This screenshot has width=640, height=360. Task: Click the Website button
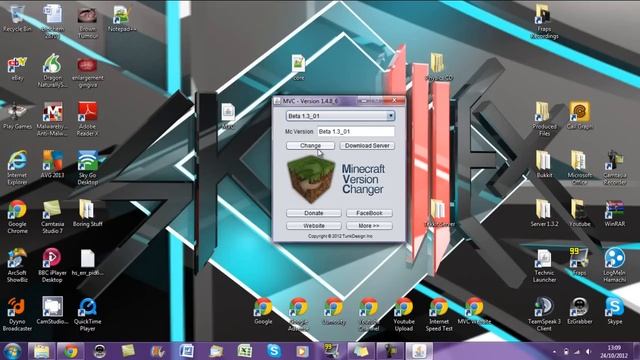point(313,226)
